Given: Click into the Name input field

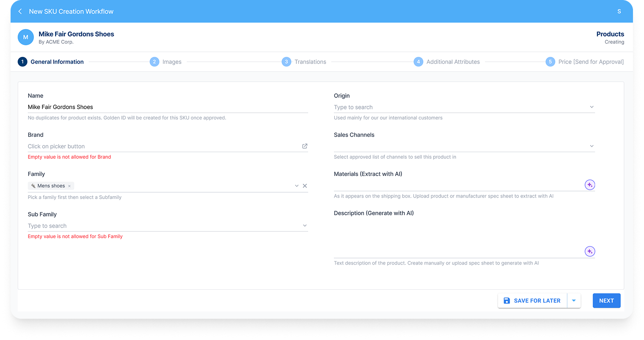Looking at the screenshot, I should [x=168, y=107].
